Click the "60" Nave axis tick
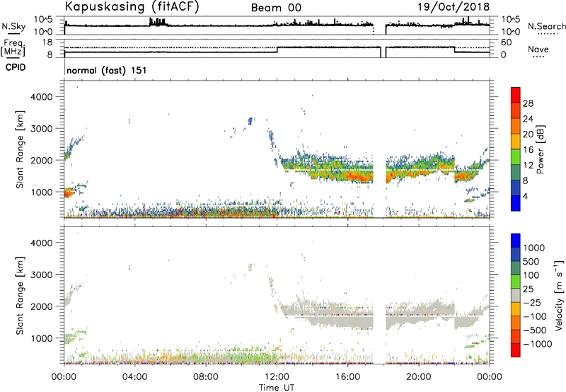This screenshot has height=392, width=566. [x=506, y=42]
